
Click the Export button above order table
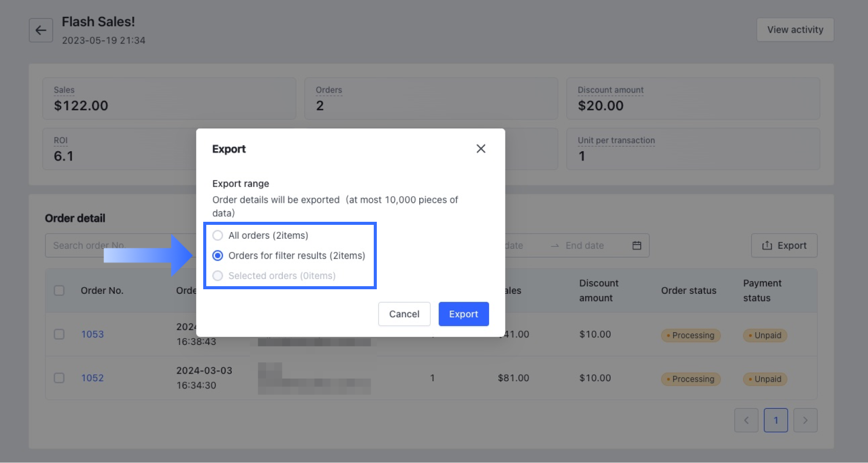point(784,245)
